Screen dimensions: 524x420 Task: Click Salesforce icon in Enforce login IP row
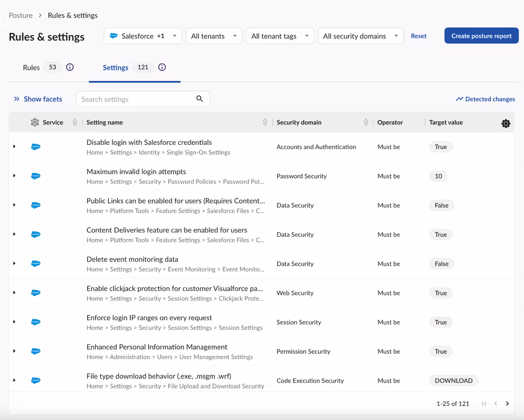coord(36,322)
